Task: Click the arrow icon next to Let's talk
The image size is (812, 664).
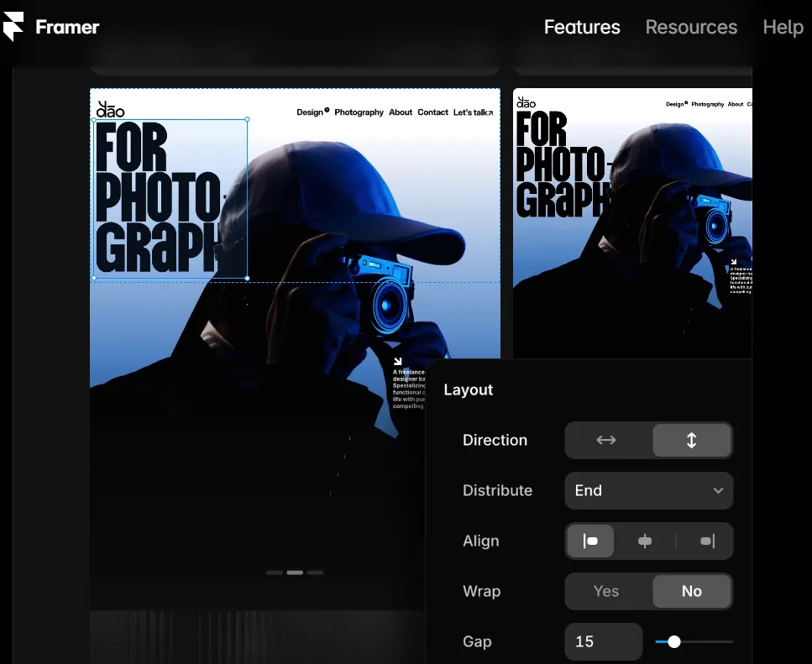Action: (x=490, y=111)
